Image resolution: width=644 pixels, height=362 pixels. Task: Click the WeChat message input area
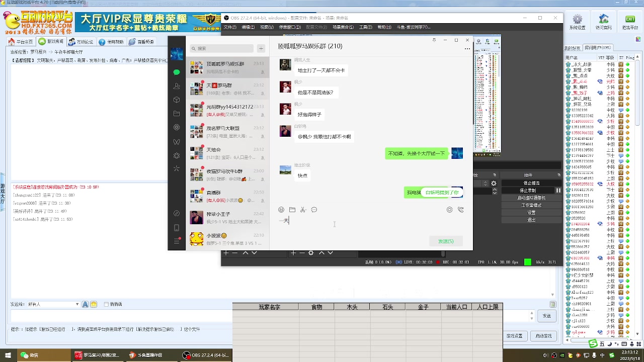pyautogui.click(x=371, y=224)
